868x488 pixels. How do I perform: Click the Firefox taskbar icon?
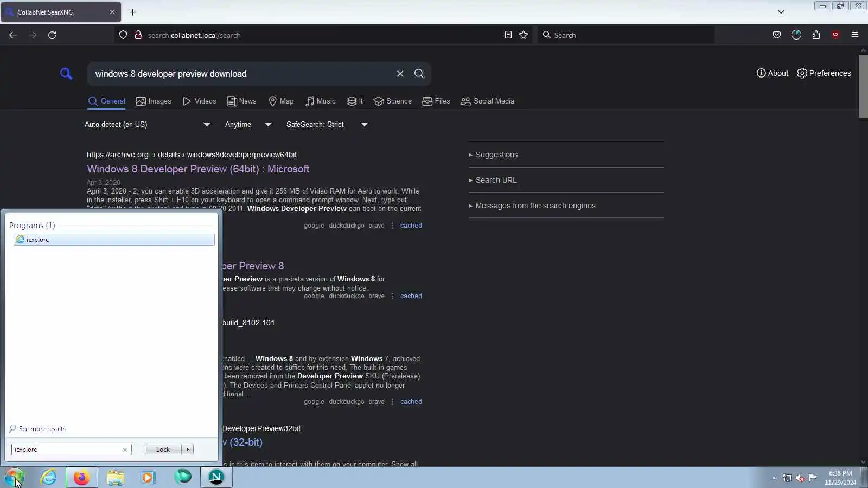(x=82, y=477)
